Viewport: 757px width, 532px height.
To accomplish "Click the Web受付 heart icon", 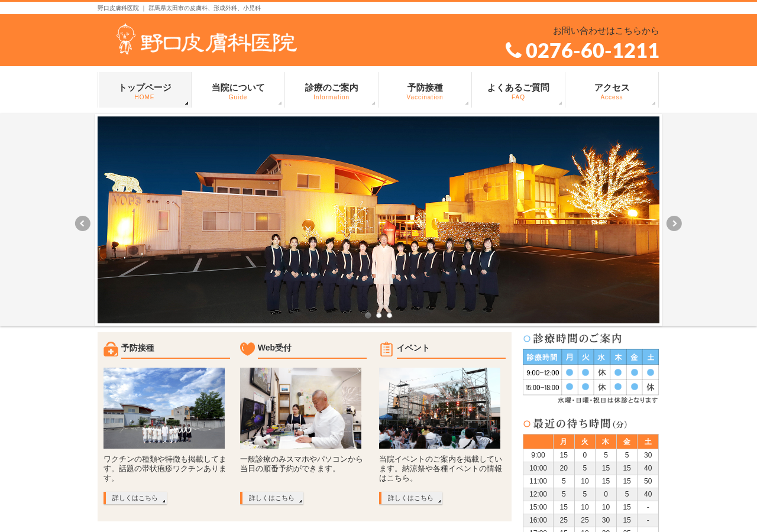I will [x=247, y=349].
